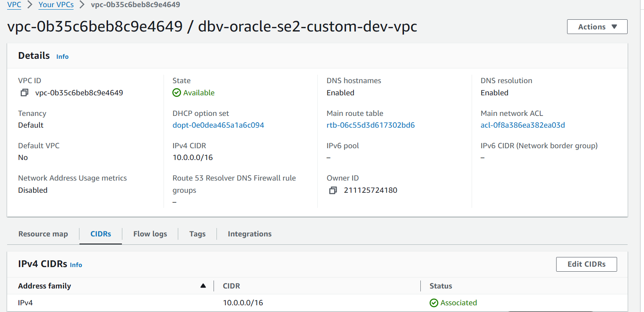Viewport: 644px width, 312px height.
Task: Click the CIDR column header
Action: point(232,286)
